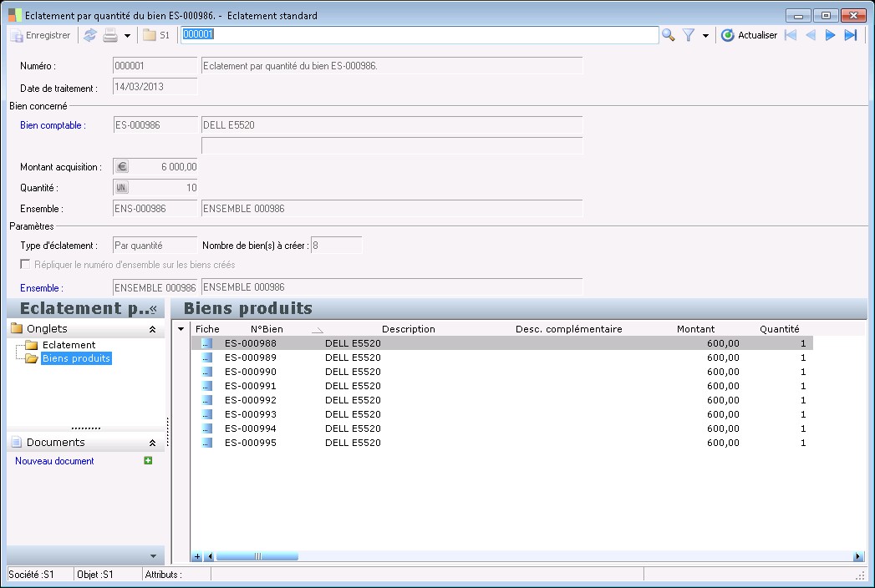Click the funnel filter icon
Image resolution: width=875 pixels, height=588 pixels.
point(689,35)
